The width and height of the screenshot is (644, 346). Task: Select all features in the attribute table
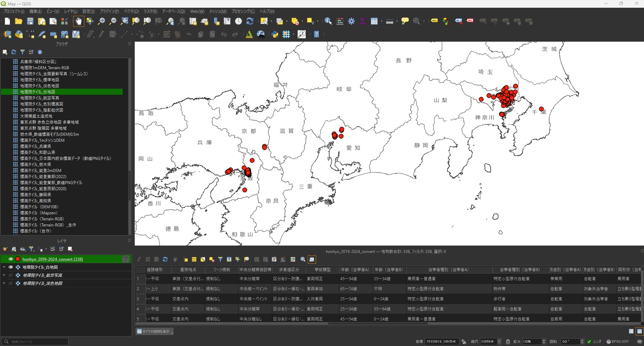click(x=194, y=259)
